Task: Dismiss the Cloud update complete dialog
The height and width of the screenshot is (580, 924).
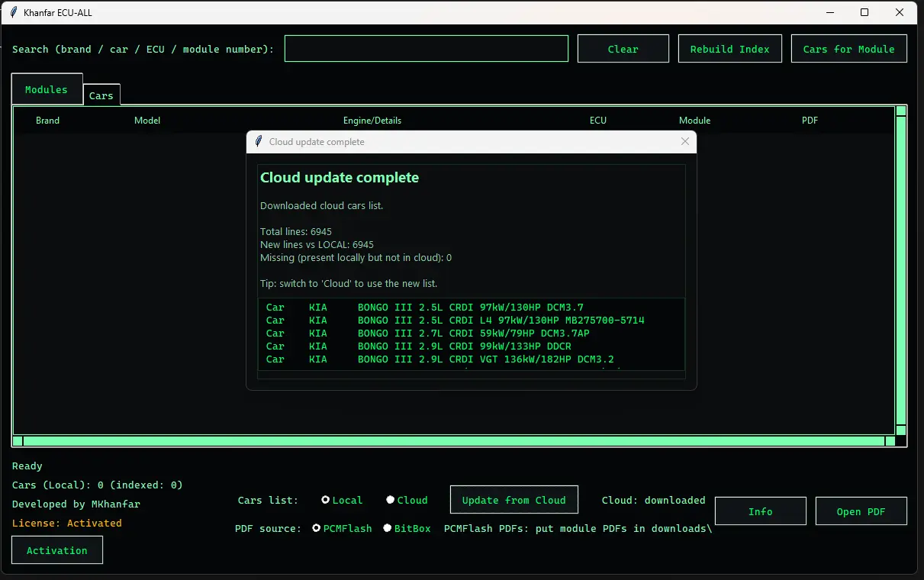Action: tap(684, 141)
